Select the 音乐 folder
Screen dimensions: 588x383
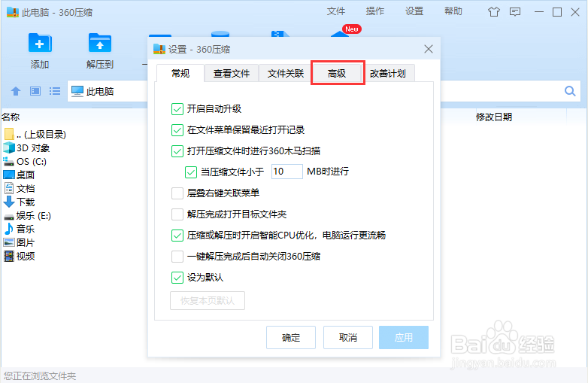coord(19,229)
